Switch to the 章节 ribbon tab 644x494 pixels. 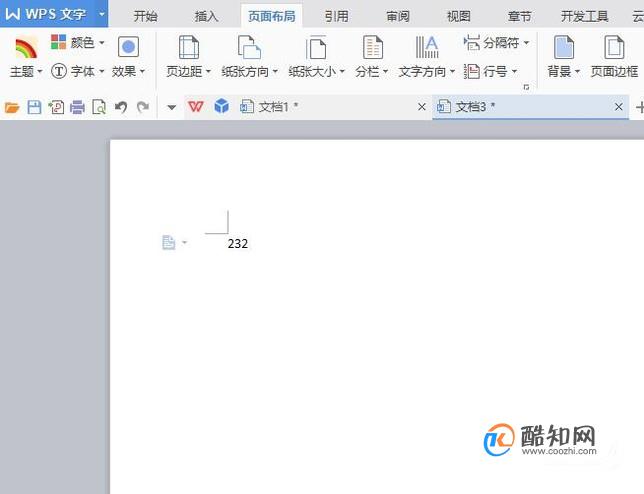tap(520, 16)
